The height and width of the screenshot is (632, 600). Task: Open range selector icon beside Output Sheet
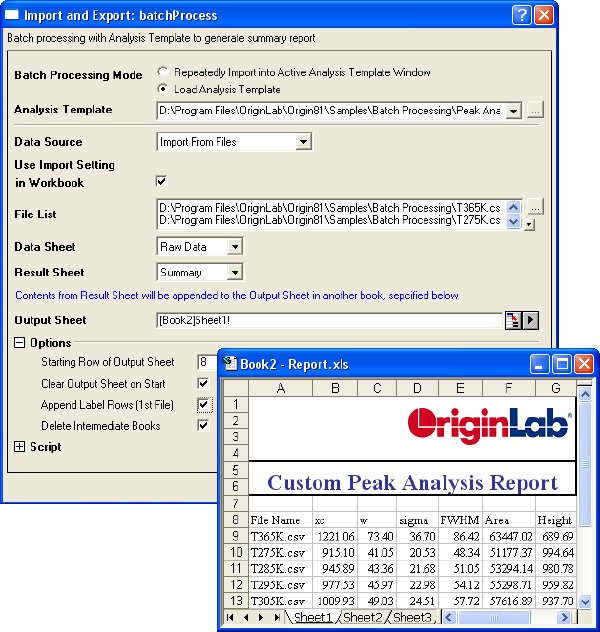coord(513,320)
